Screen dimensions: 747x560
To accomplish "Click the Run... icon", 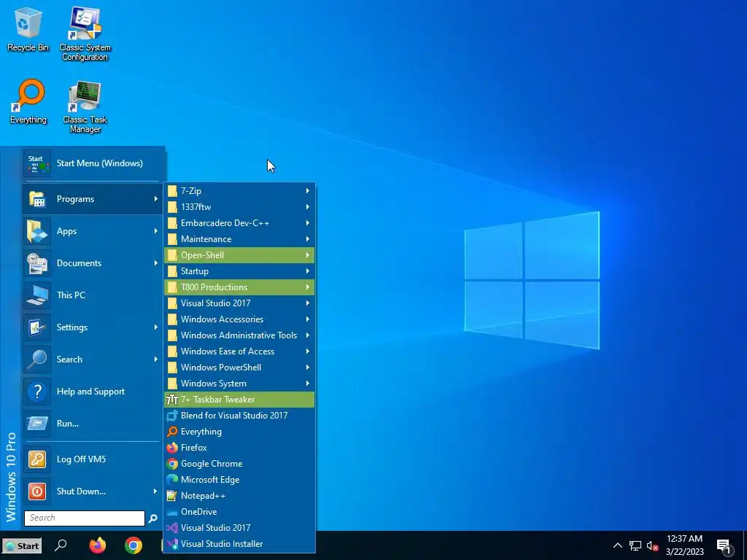I will click(x=37, y=424).
